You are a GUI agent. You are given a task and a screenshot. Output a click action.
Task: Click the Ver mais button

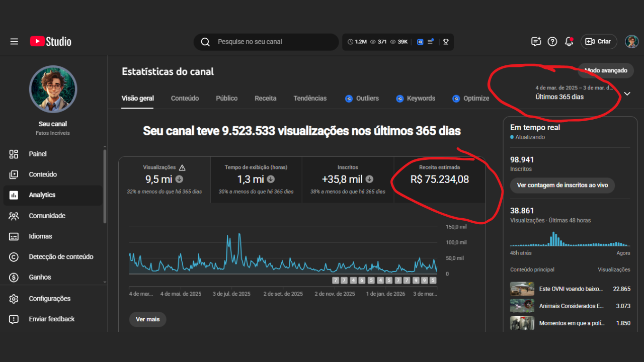(147, 319)
